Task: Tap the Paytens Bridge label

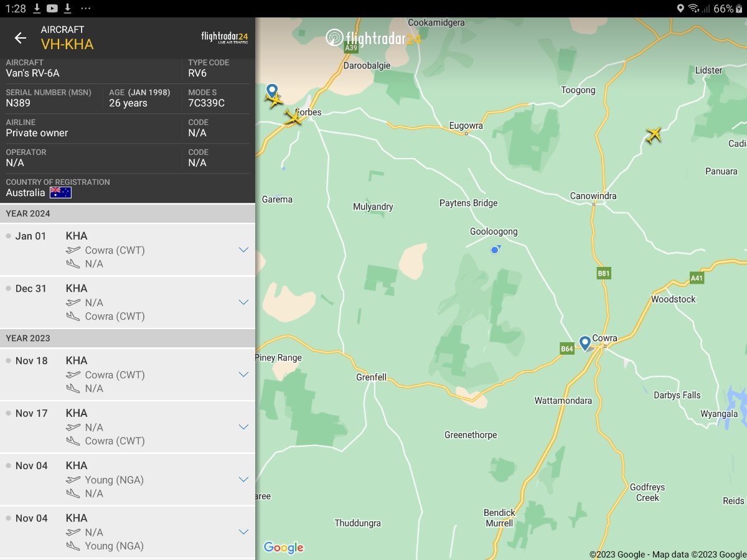Action: [469, 203]
